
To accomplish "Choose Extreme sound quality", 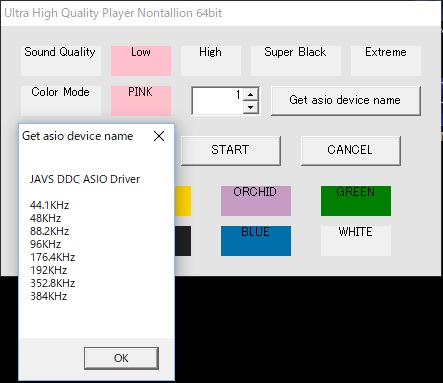I will (386, 61).
